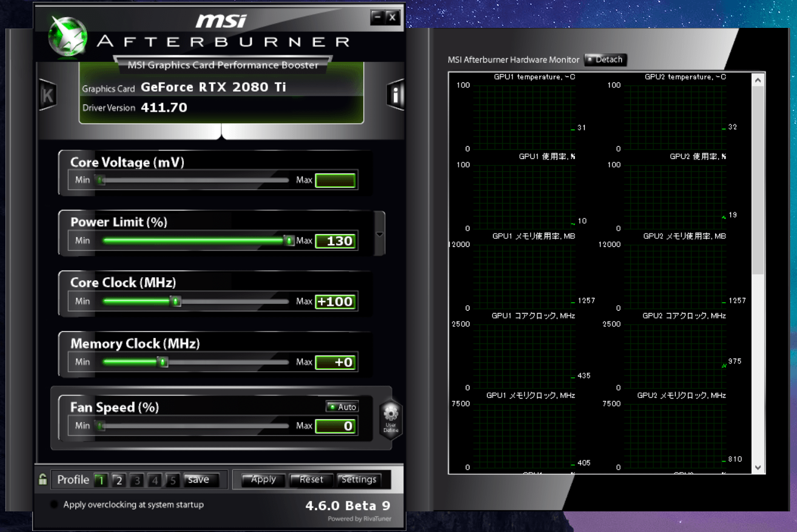The width and height of the screenshot is (797, 532).
Task: Click the Fan Speed slider handle
Action: pos(101,426)
